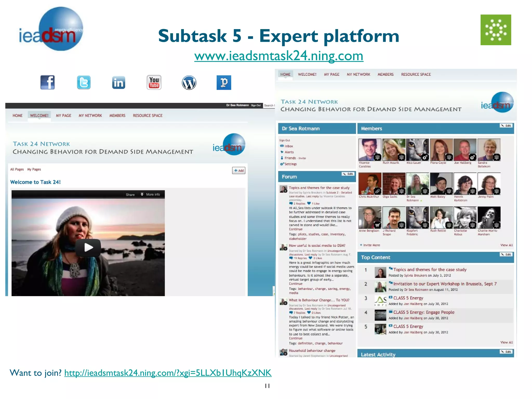
Task: Open Olga Sachs member photo
Action: (x=394, y=184)
